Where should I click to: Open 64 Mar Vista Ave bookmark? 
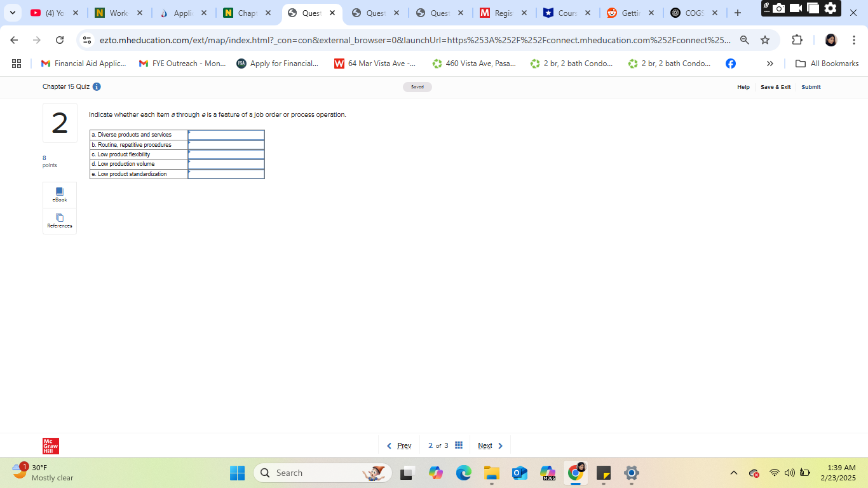(x=375, y=64)
